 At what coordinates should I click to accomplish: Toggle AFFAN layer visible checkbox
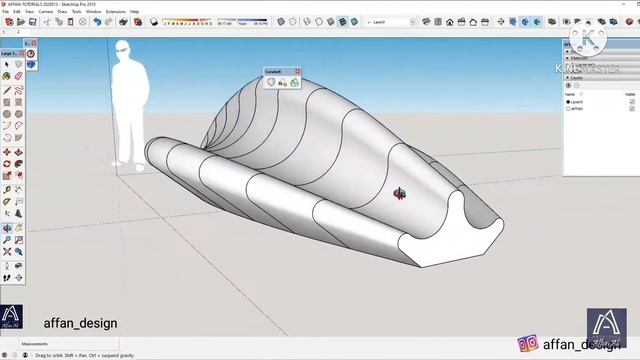[x=632, y=109]
